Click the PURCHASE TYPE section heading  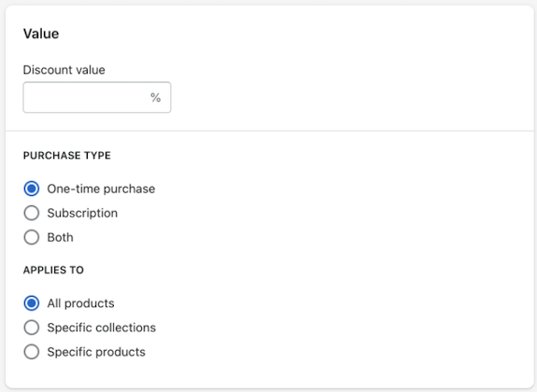click(67, 156)
